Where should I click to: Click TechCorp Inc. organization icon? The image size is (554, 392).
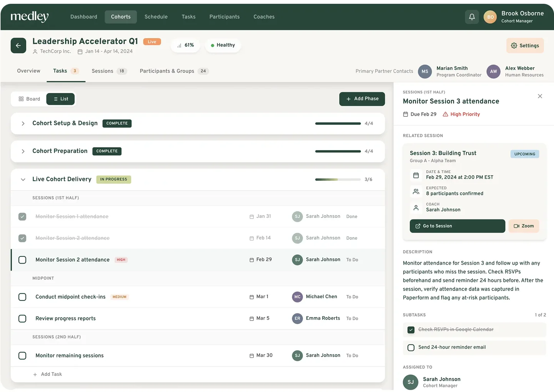click(35, 51)
